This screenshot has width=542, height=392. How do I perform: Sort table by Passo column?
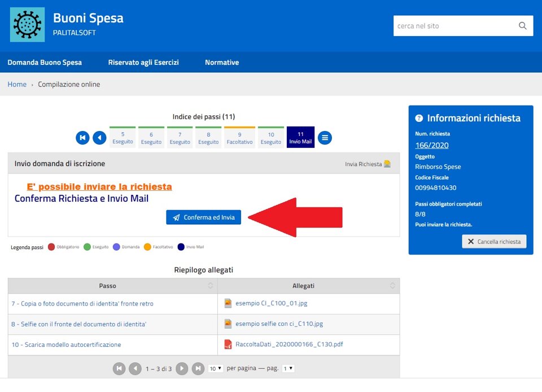coord(210,286)
